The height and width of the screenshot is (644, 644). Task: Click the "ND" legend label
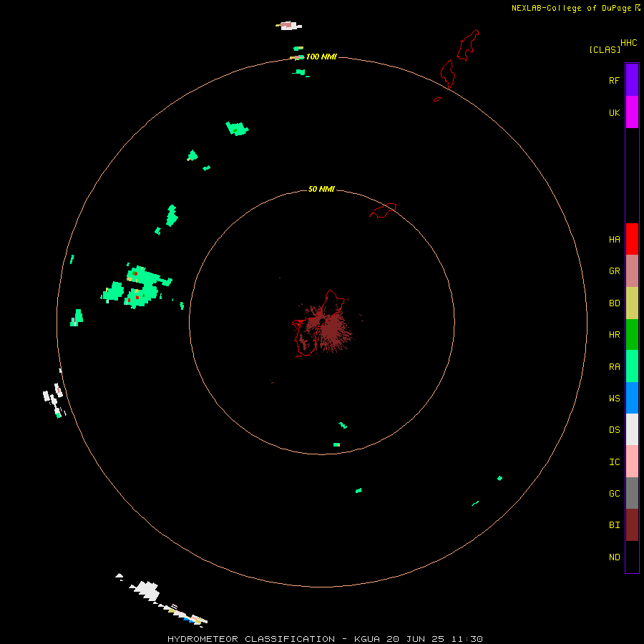[614, 557]
